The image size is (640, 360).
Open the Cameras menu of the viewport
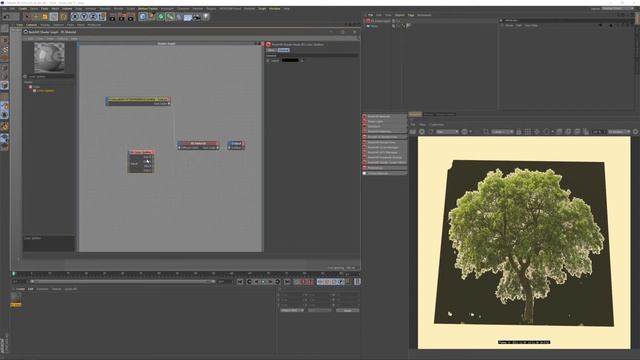click(31, 25)
